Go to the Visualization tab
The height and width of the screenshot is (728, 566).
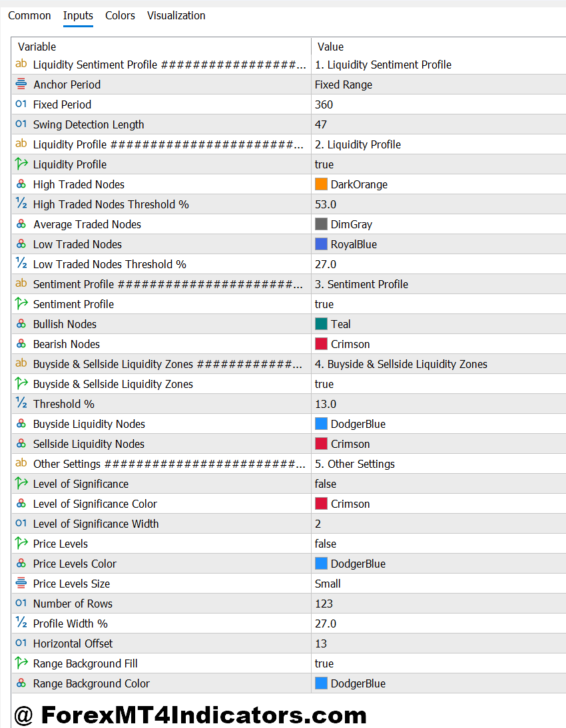click(176, 16)
